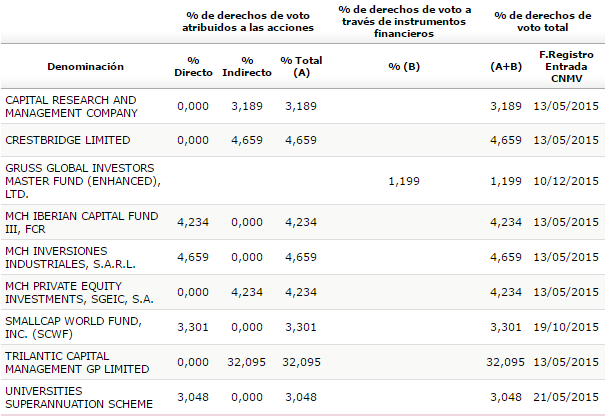Select the % Total (A) column header
608x417 pixels.
[301, 67]
